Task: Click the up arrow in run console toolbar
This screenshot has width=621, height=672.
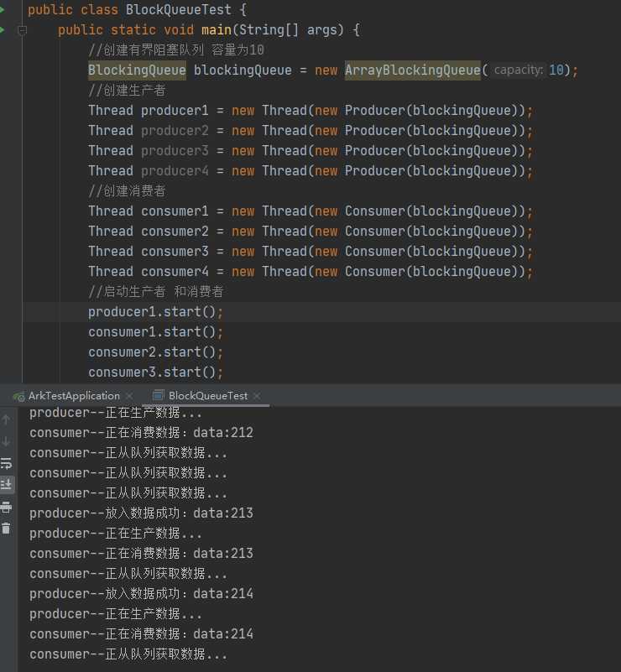Action: 7,419
